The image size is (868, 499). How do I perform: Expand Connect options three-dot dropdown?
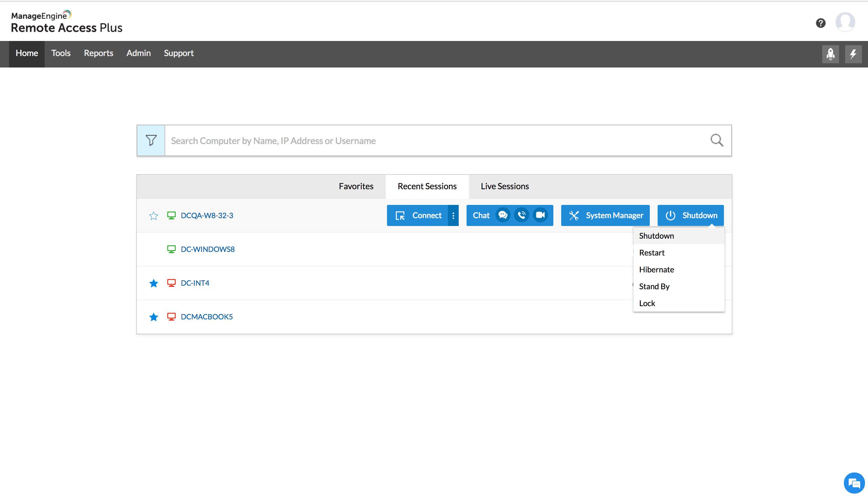click(453, 215)
